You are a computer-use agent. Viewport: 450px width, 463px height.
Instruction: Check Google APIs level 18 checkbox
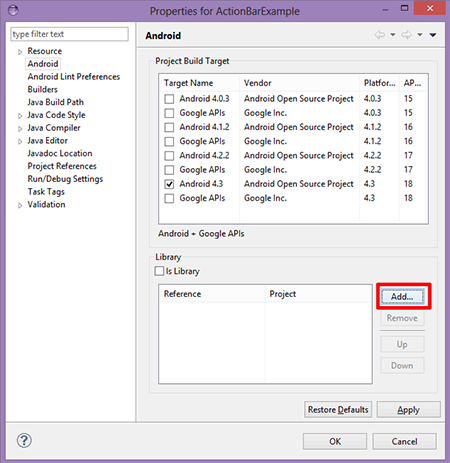tap(169, 198)
